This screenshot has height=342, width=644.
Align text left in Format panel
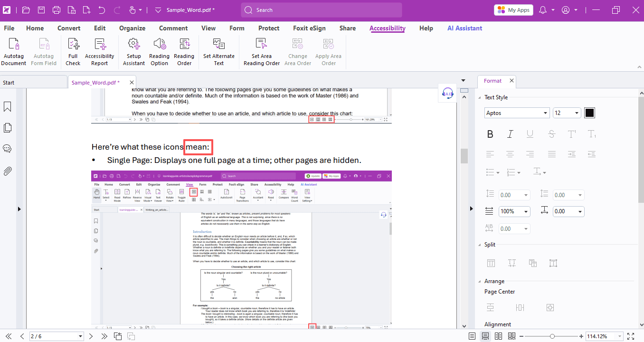point(490,154)
